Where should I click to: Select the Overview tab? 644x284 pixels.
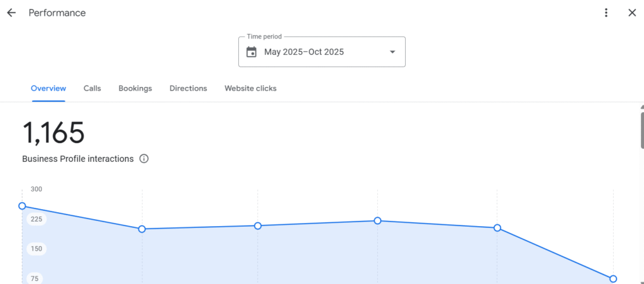click(x=48, y=88)
